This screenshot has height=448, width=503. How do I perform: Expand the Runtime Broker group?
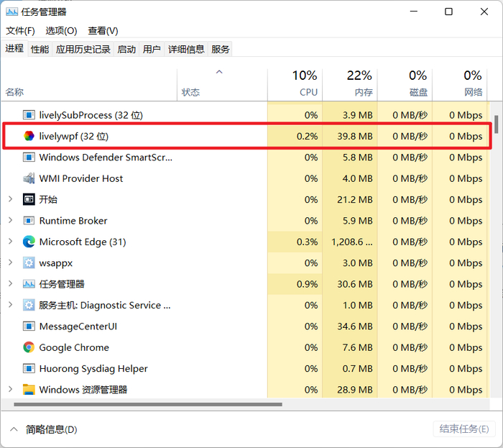click(x=10, y=220)
